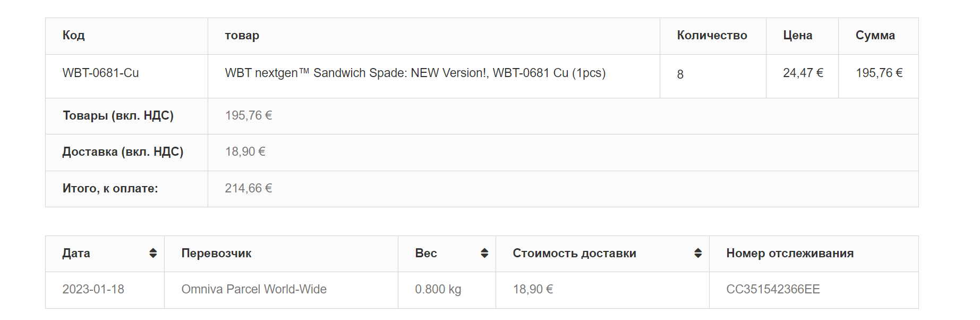This screenshot has height=320, width=980.
Task: Click the Итого, к оплате label
Action: (110, 188)
